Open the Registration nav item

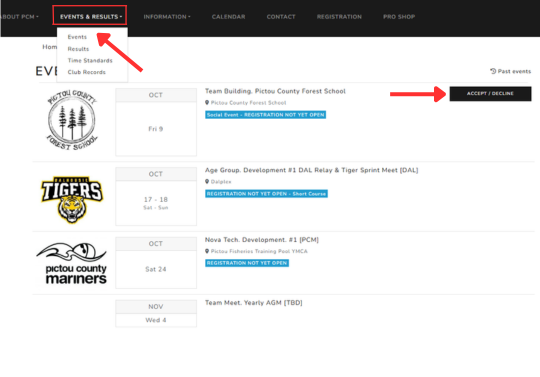339,17
